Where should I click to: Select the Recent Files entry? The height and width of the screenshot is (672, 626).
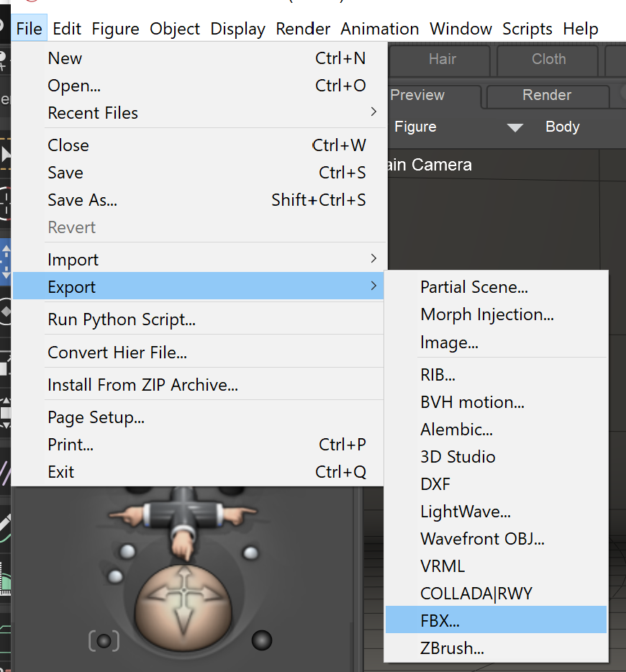[199, 113]
